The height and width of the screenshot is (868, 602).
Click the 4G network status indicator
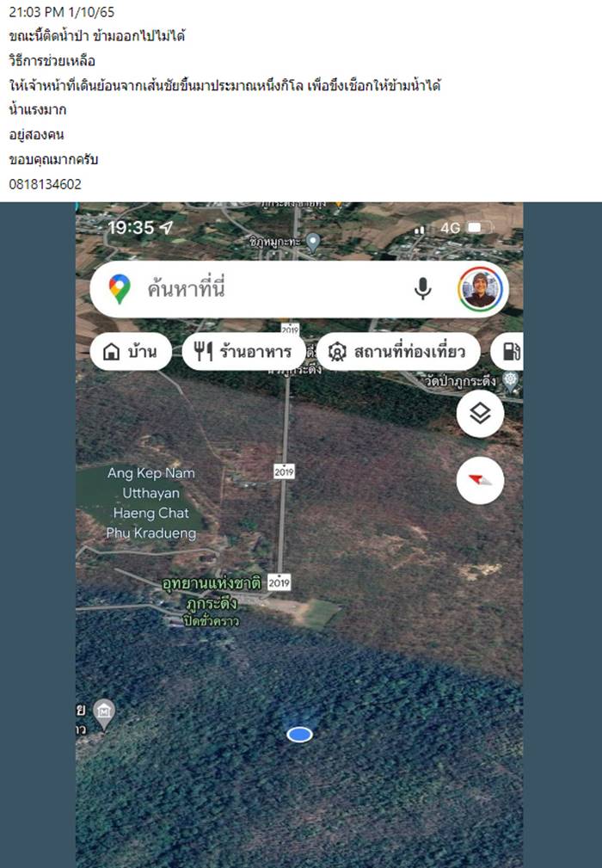coord(450,227)
